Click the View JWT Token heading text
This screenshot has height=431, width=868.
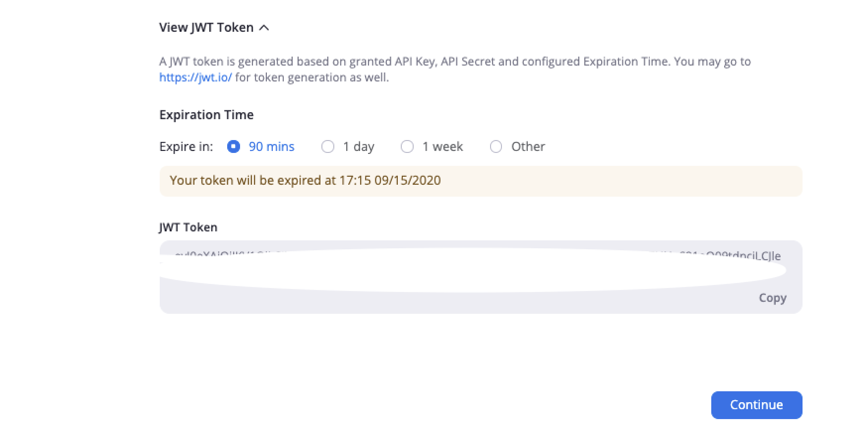tap(206, 28)
